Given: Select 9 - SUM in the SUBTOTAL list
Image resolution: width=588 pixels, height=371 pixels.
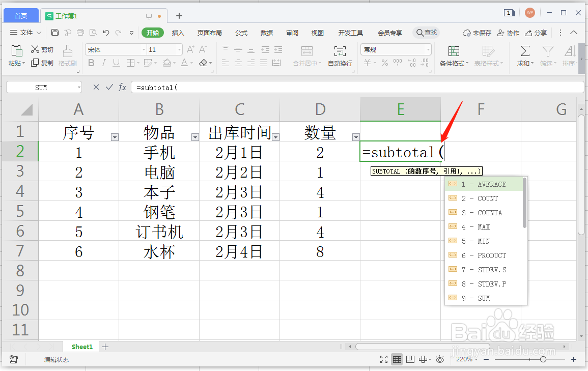Looking at the screenshot, I should tap(476, 298).
